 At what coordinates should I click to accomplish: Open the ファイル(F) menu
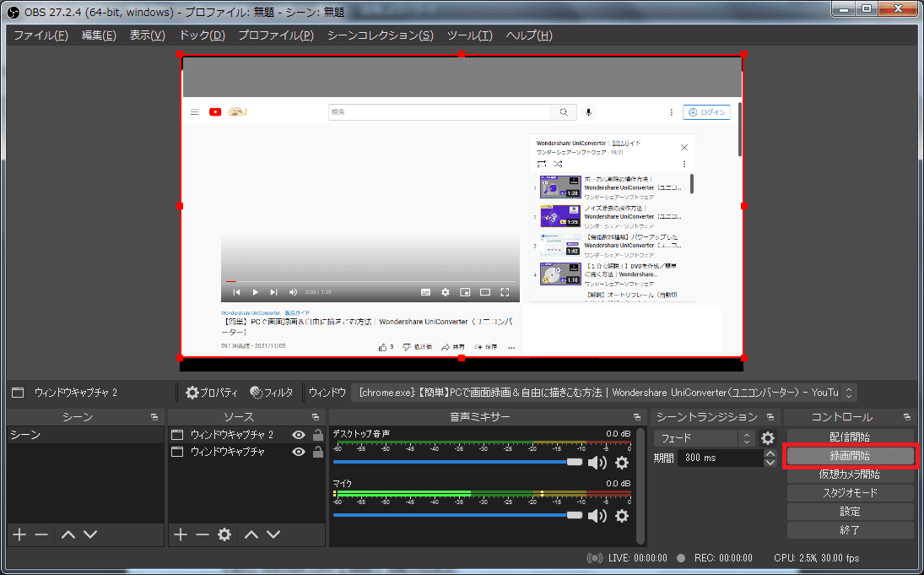pyautogui.click(x=41, y=35)
